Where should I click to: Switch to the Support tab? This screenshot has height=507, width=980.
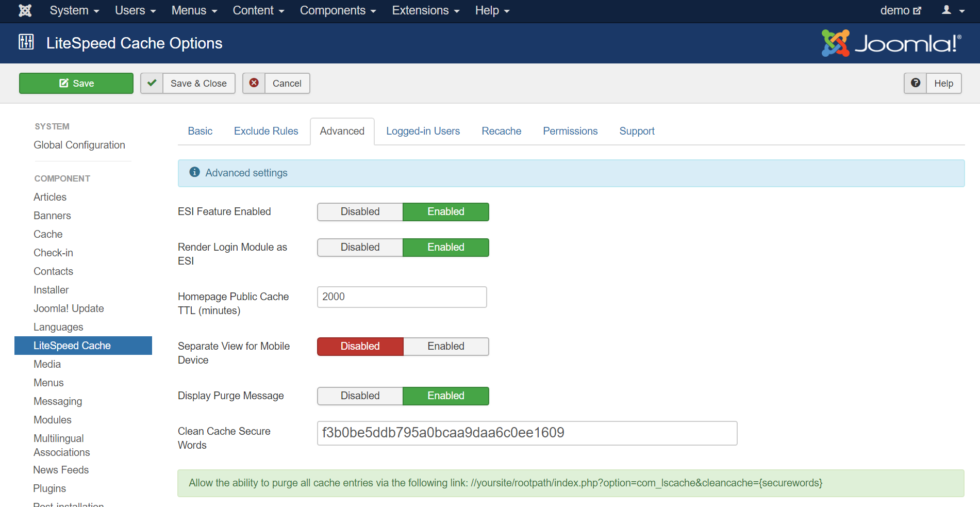pyautogui.click(x=637, y=131)
